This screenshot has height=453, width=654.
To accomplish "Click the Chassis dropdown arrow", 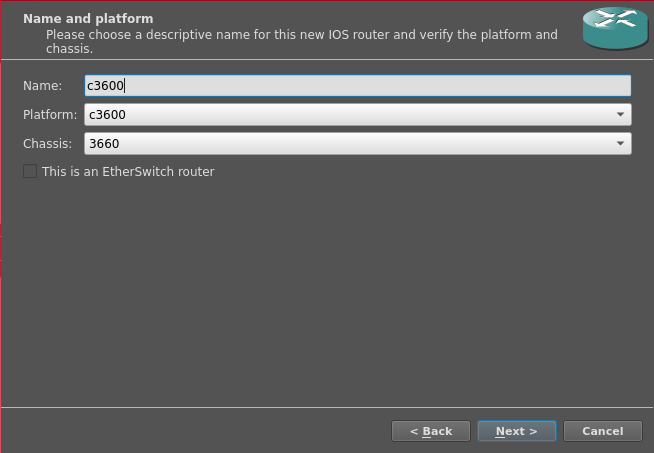I will pos(620,144).
